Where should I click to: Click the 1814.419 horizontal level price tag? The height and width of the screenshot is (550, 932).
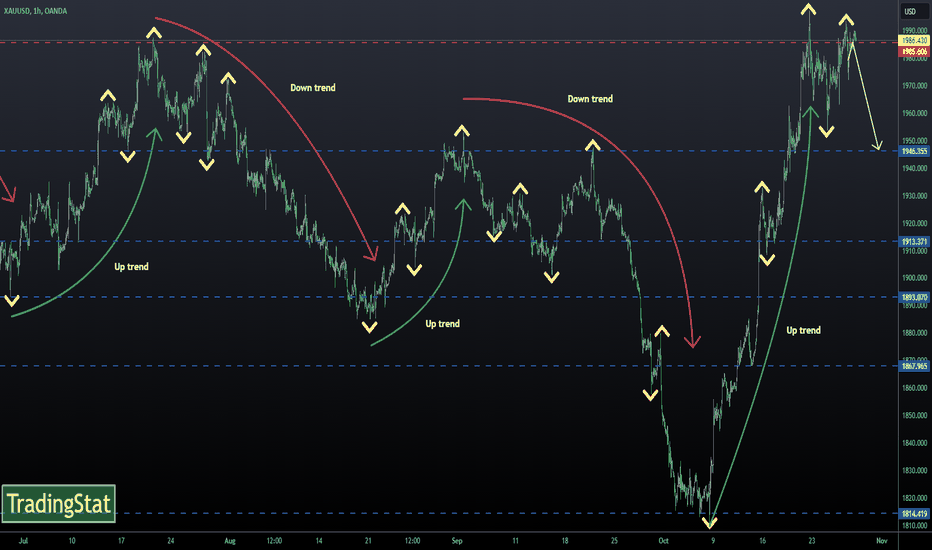tap(915, 514)
